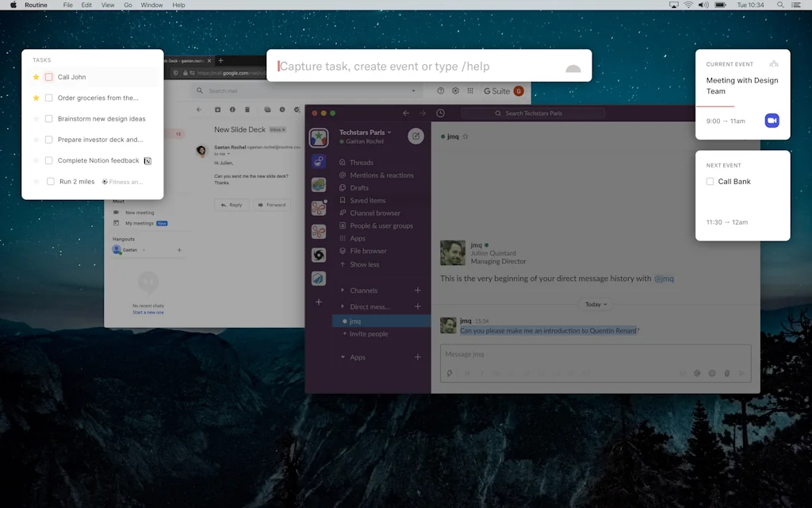
Task: Open the File browser in Slack sidebar
Action: click(x=366, y=251)
